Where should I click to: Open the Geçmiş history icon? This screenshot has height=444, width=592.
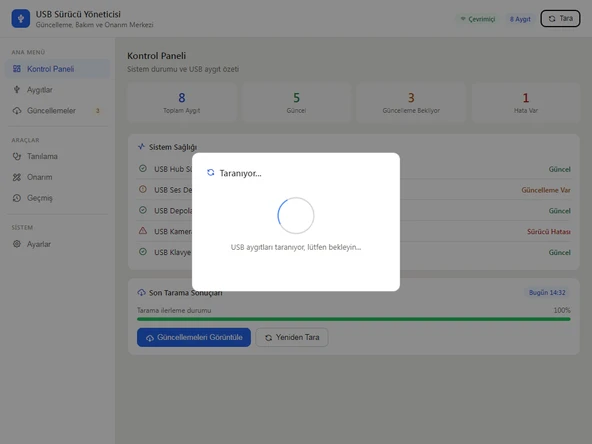pyautogui.click(x=17, y=198)
